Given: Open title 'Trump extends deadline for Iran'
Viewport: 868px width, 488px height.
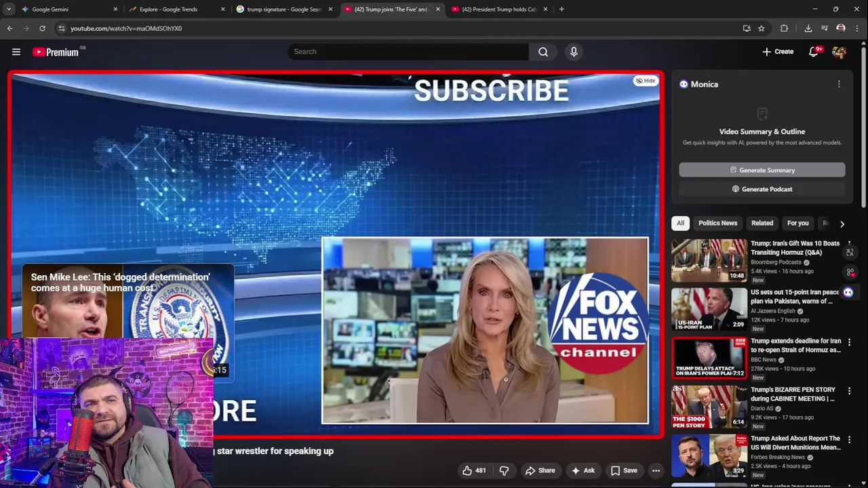Looking at the screenshot, I should (x=795, y=346).
